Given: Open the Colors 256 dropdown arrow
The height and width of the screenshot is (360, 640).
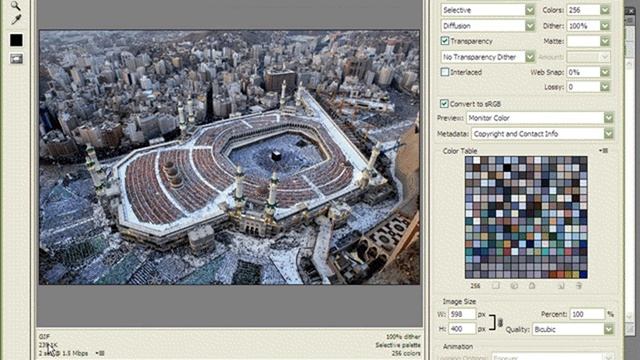Looking at the screenshot, I should 605,10.
